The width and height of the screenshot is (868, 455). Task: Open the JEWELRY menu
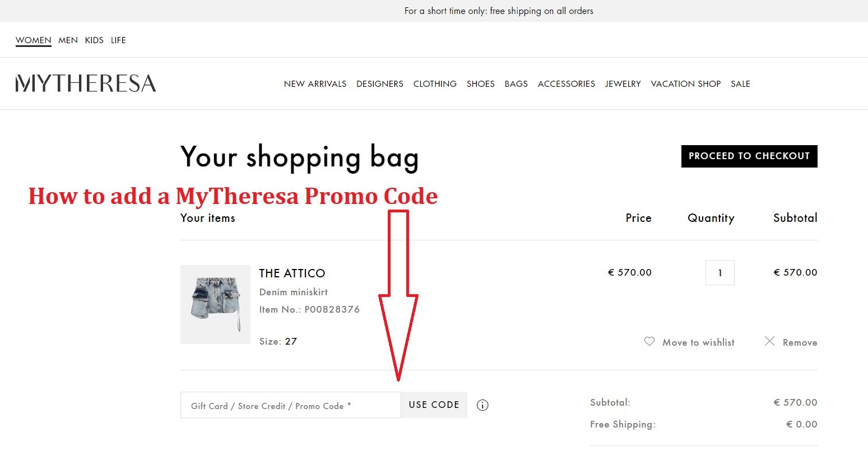click(x=623, y=83)
